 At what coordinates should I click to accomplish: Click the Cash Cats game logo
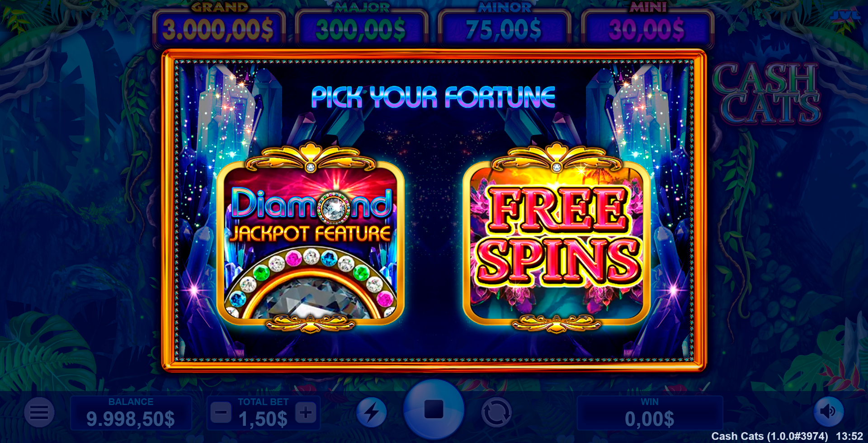point(767,94)
